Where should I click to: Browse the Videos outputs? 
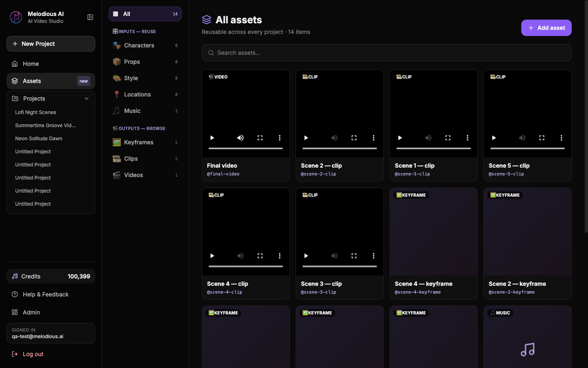coord(145,175)
